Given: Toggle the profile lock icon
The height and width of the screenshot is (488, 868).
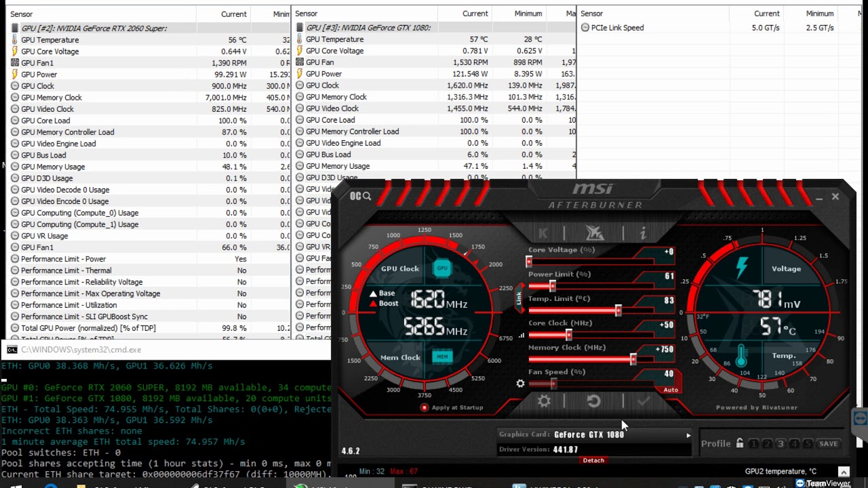Looking at the screenshot, I should [740, 443].
